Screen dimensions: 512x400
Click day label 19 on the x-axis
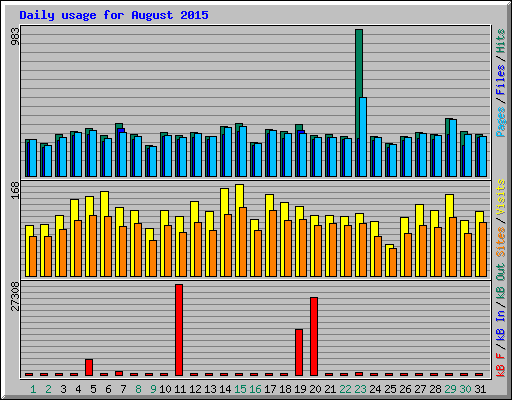coord(300,389)
